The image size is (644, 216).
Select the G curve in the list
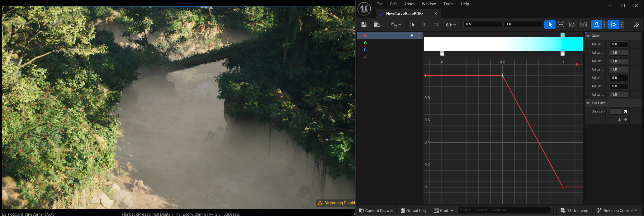coord(365,43)
